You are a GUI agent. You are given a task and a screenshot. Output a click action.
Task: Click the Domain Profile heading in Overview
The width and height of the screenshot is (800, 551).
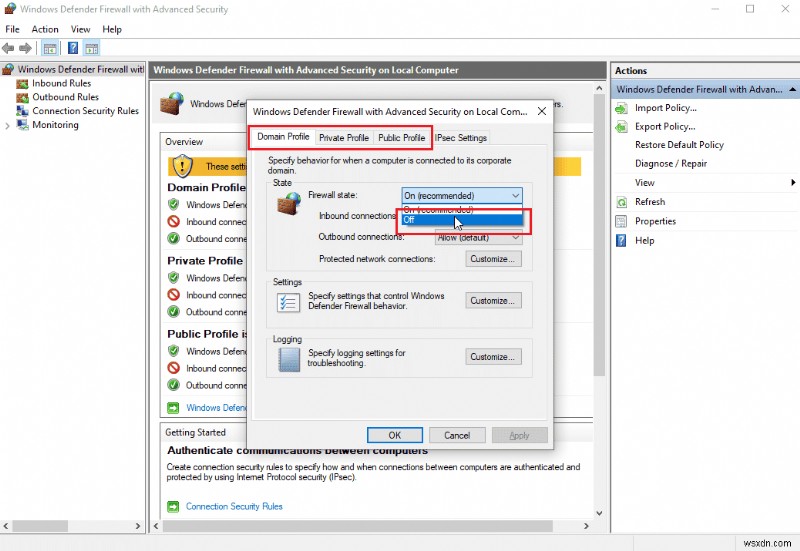click(206, 188)
